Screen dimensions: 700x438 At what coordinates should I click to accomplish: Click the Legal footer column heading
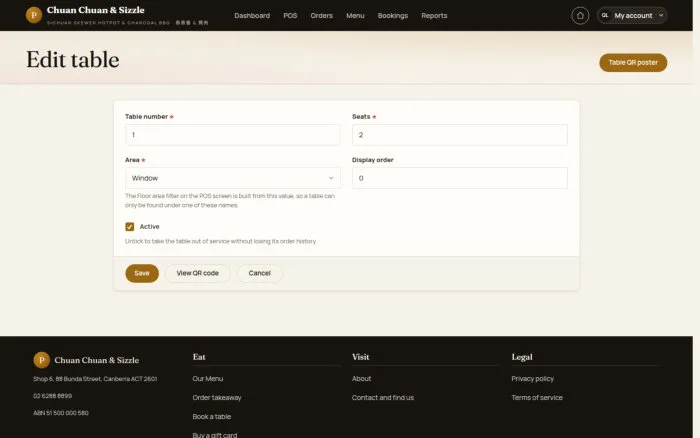522,357
